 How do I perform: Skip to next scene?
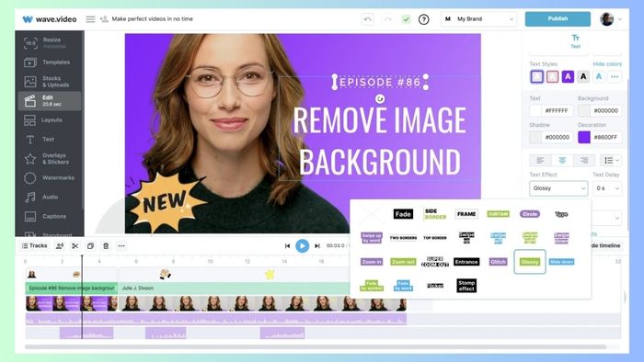coord(317,246)
